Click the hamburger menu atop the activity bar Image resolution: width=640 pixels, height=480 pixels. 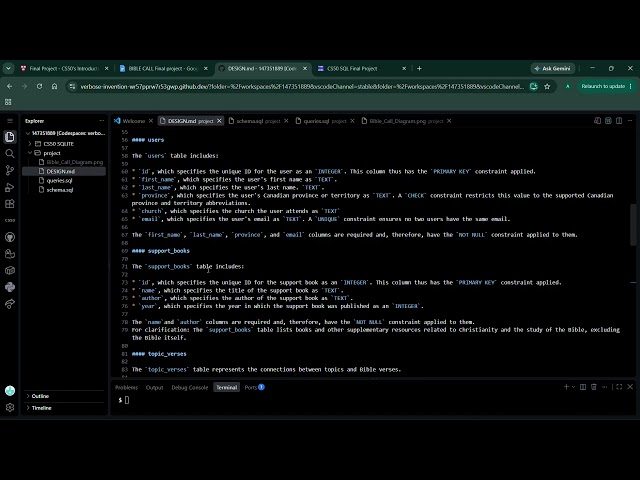click(10, 121)
